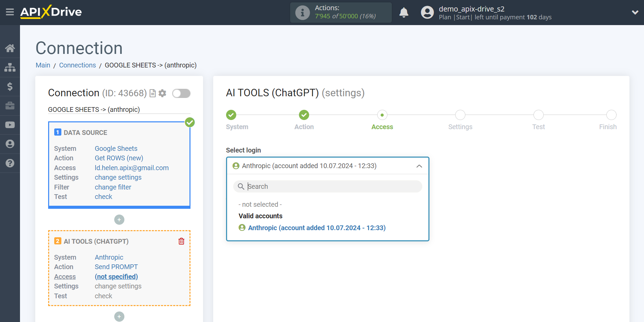The width and height of the screenshot is (644, 322).
Task: Click the Send PROMPT action link
Action: tap(116, 267)
